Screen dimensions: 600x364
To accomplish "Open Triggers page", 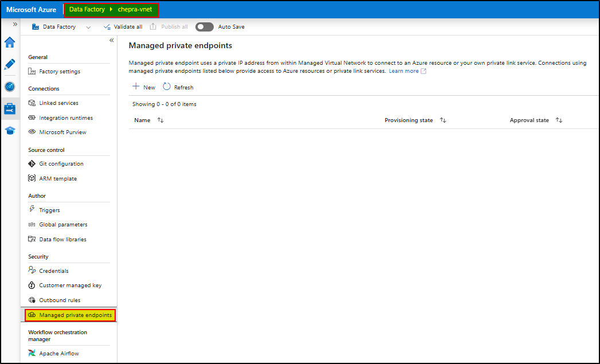I will pos(49,210).
